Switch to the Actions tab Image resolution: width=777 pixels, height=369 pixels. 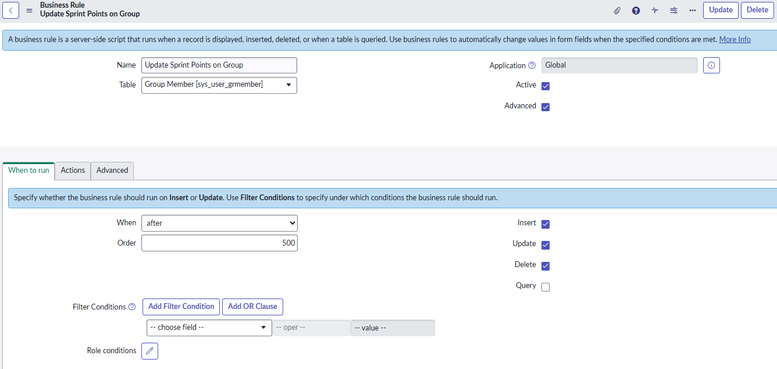click(73, 170)
